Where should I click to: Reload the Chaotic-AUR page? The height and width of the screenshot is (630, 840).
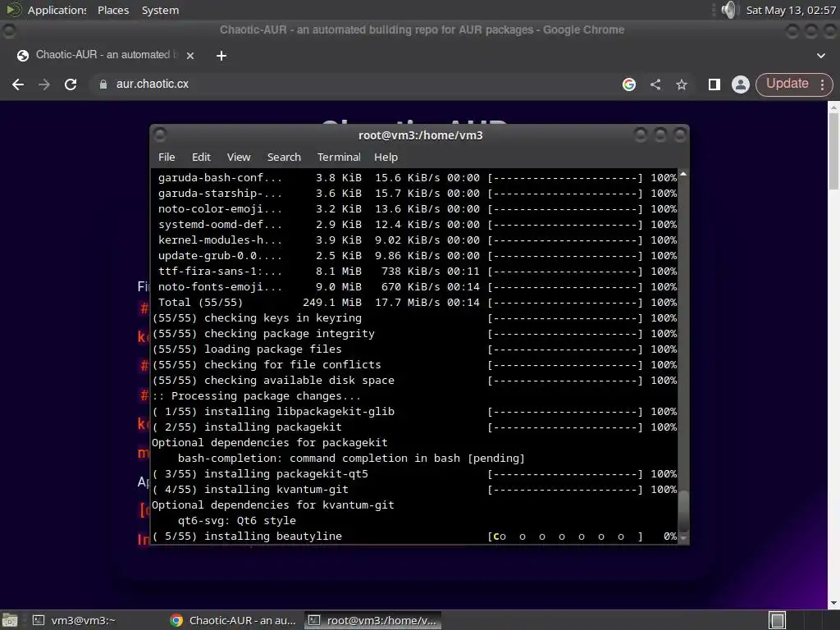[x=71, y=84]
